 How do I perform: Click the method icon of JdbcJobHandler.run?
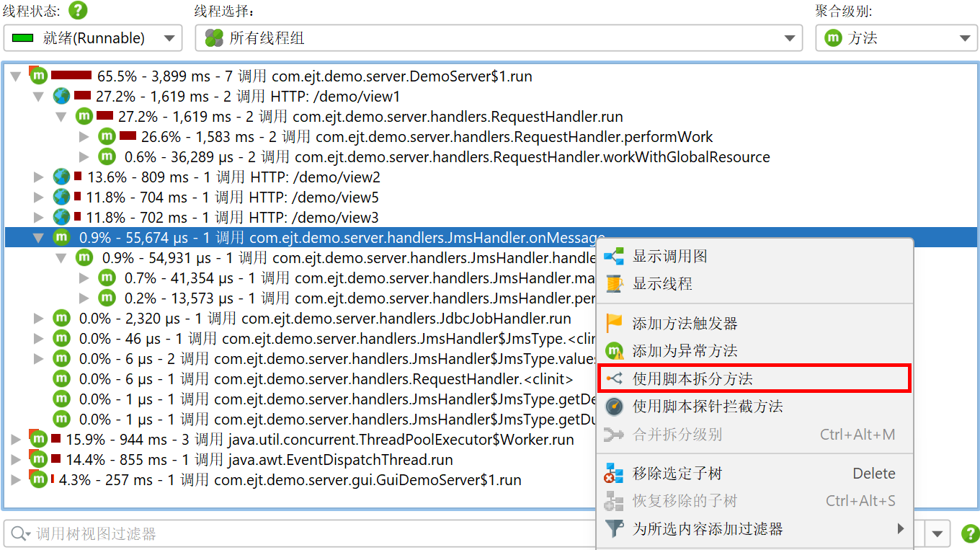[61, 318]
